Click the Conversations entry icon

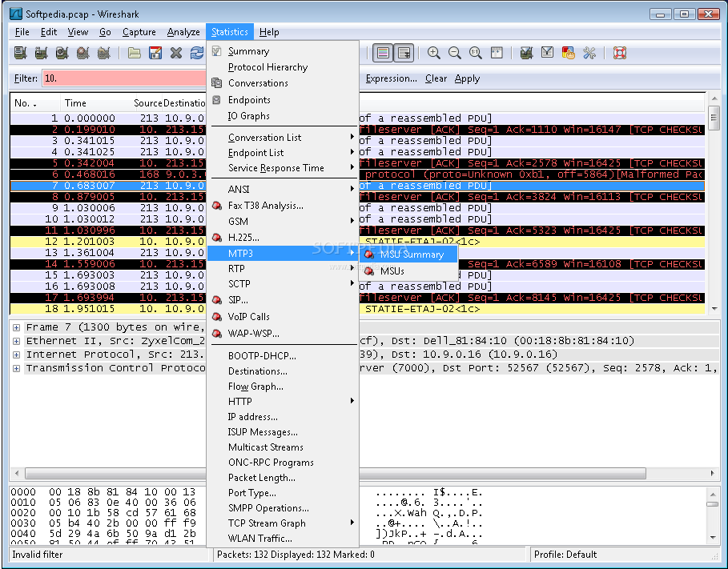pyautogui.click(x=217, y=83)
